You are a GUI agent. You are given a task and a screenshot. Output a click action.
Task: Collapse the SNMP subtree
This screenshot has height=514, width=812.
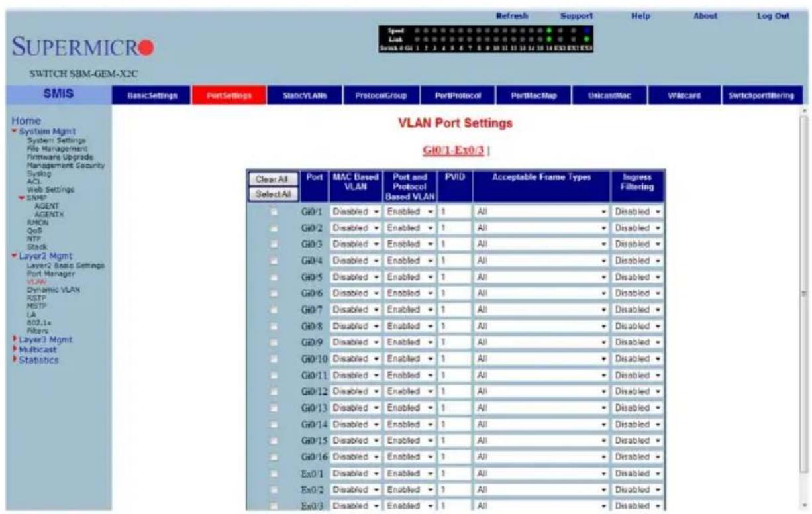pyautogui.click(x=23, y=197)
